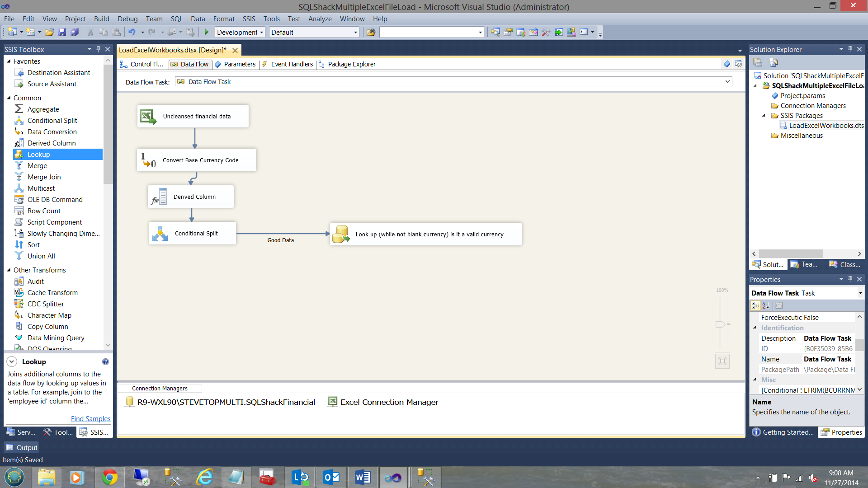Click the Derived Column fx icon on canvas
The image size is (868, 488).
tap(159, 197)
